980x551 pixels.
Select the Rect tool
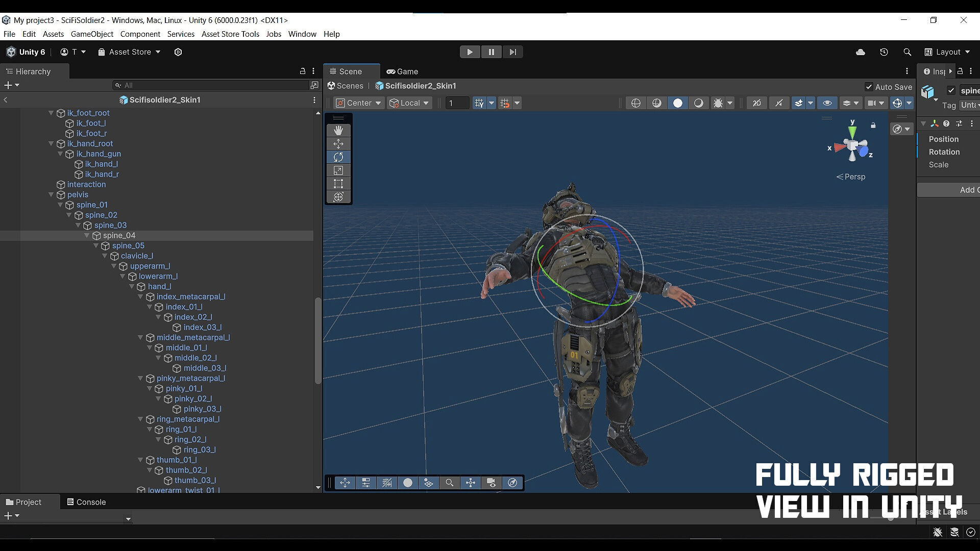[x=338, y=184]
